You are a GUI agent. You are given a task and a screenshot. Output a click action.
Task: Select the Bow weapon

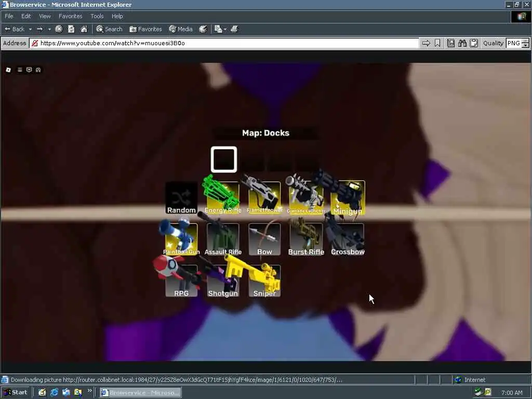[264, 240]
